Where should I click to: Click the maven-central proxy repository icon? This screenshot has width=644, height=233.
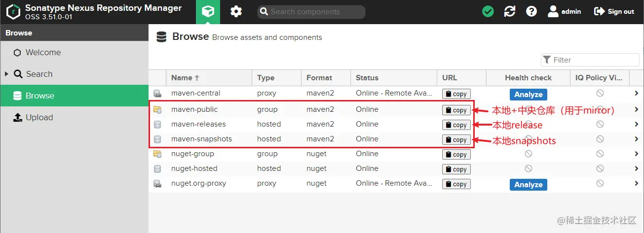pyautogui.click(x=157, y=94)
